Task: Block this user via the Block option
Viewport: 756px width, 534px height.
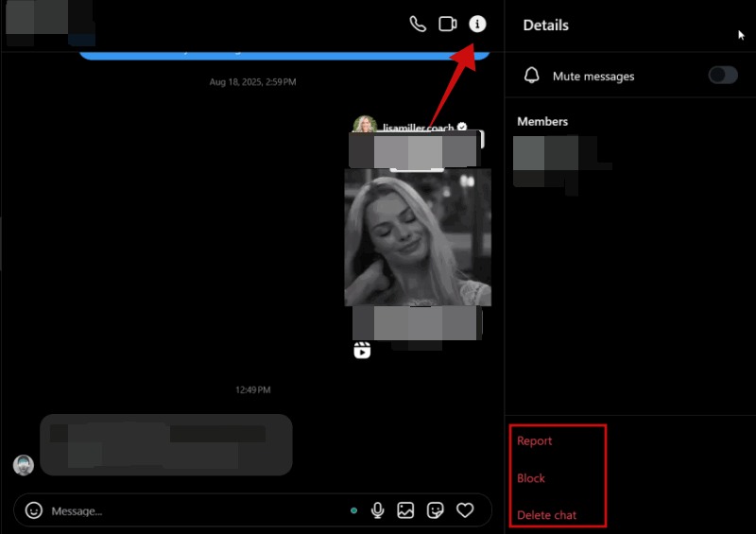Action: tap(531, 478)
